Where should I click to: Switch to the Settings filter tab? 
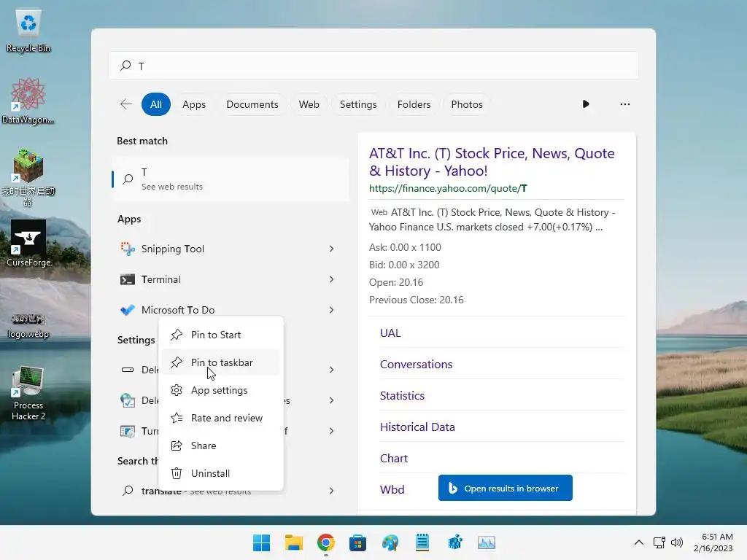pos(357,104)
